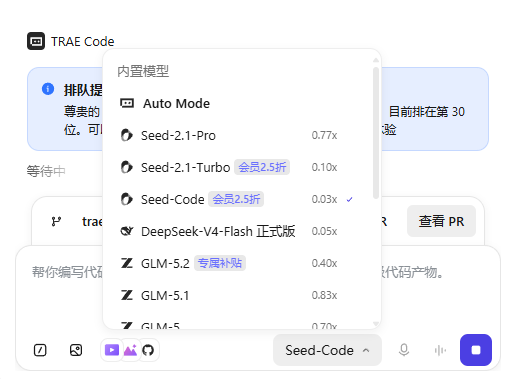510x379 pixels.
Task: Click the 0.05x rate of DeepSeek-V4-Flash
Action: pyautogui.click(x=324, y=231)
